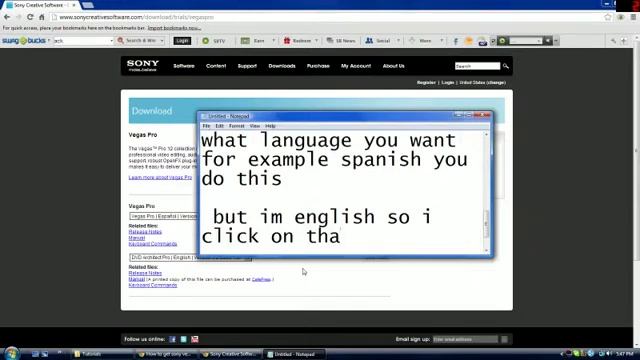Expand Search & Win dropdown arrow
This screenshot has width=640, height=360.
[162, 41]
